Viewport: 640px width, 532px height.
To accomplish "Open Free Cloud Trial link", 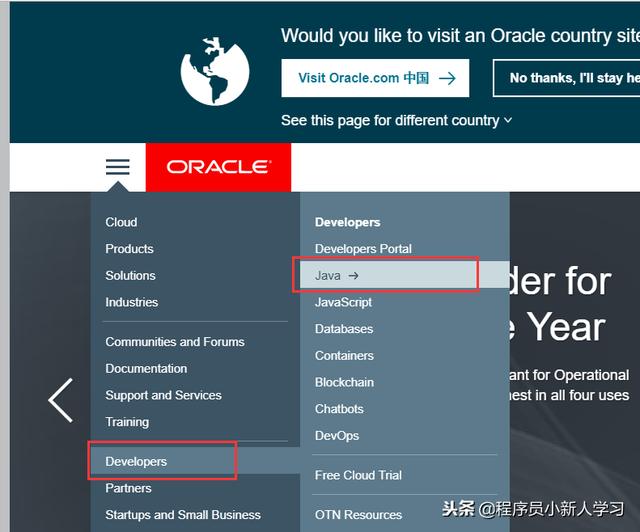I will [x=358, y=475].
